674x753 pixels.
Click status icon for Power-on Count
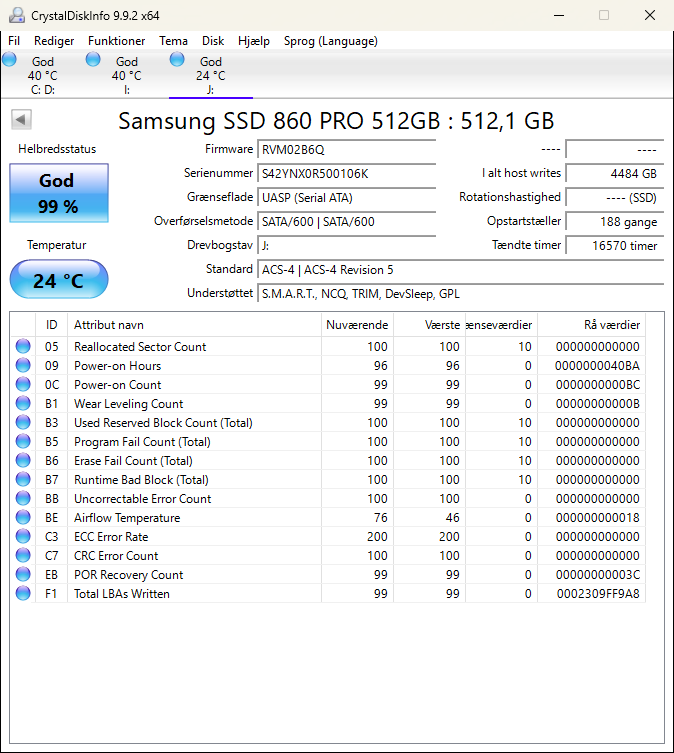click(x=23, y=384)
